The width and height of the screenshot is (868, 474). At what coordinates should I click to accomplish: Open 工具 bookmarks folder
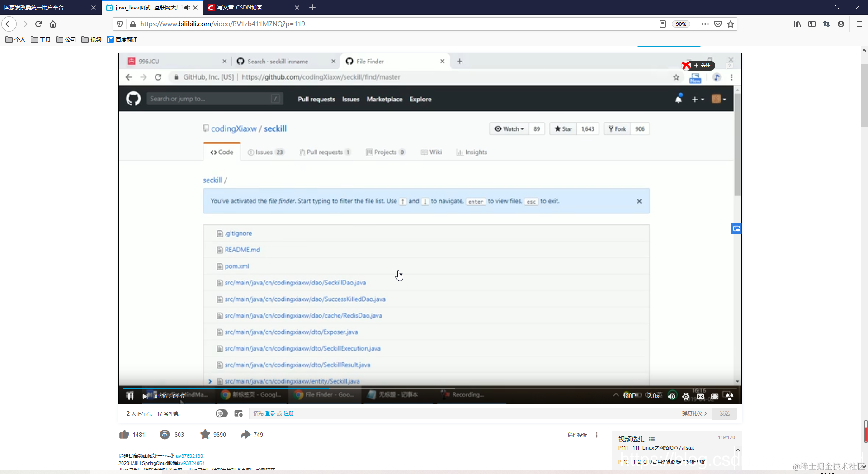pyautogui.click(x=40, y=39)
